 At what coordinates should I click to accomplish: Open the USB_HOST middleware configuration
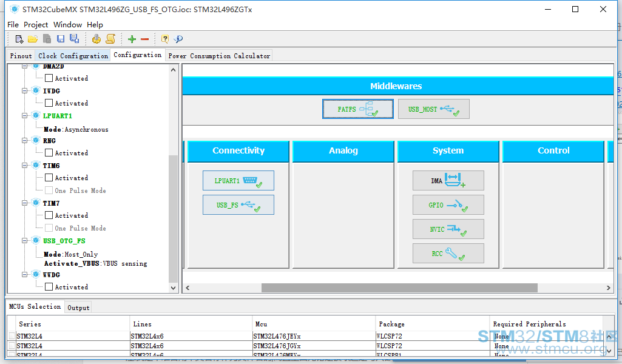coord(433,109)
